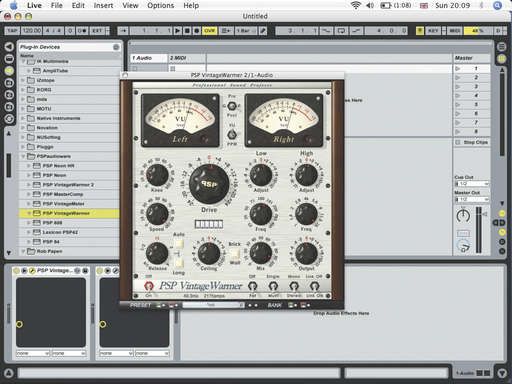Open the Options menu
512x384 pixels.
click(160, 5)
